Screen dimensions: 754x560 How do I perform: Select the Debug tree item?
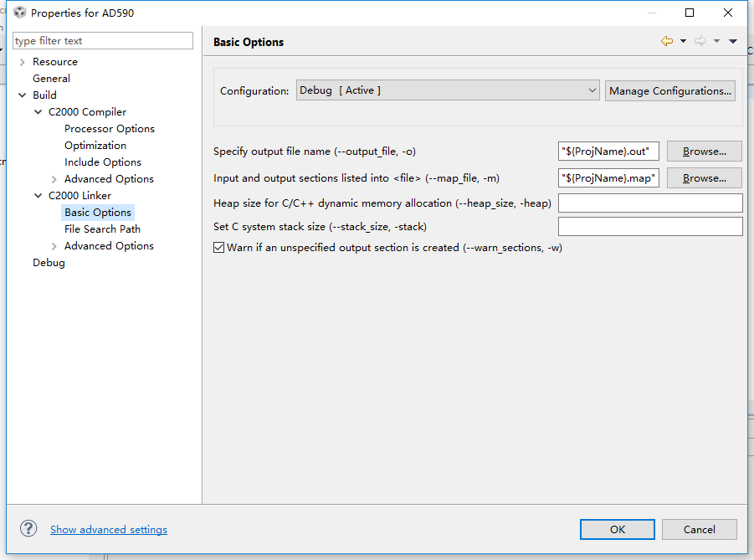point(49,263)
